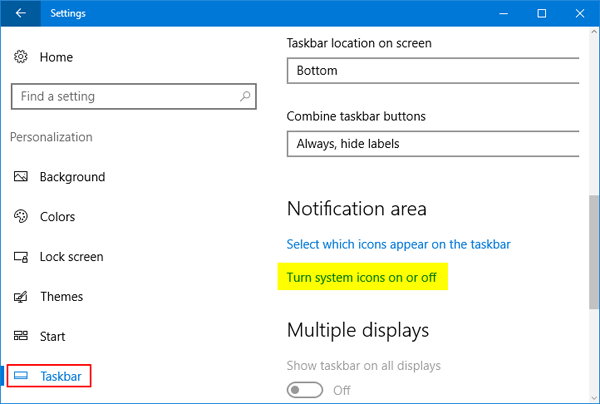
Task: Click the Background picture icon
Action: point(21,177)
